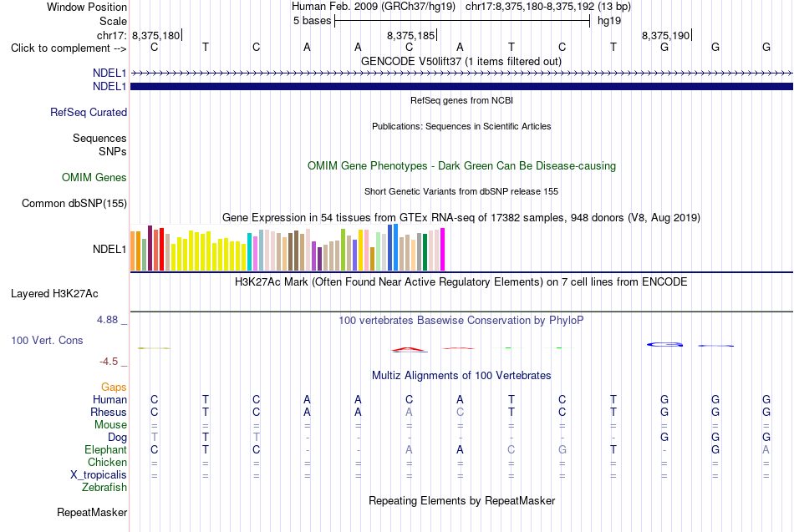Click the Rhesus species row label

109,412
